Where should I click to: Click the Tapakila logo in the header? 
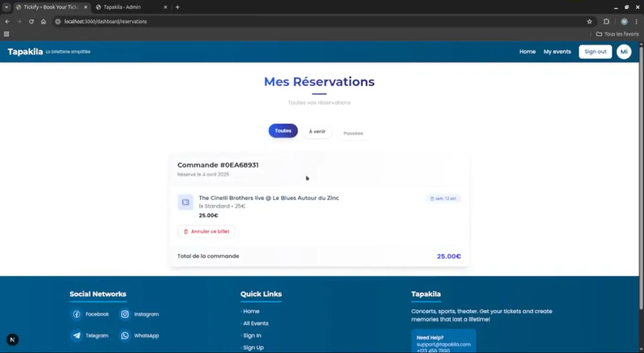click(x=25, y=52)
